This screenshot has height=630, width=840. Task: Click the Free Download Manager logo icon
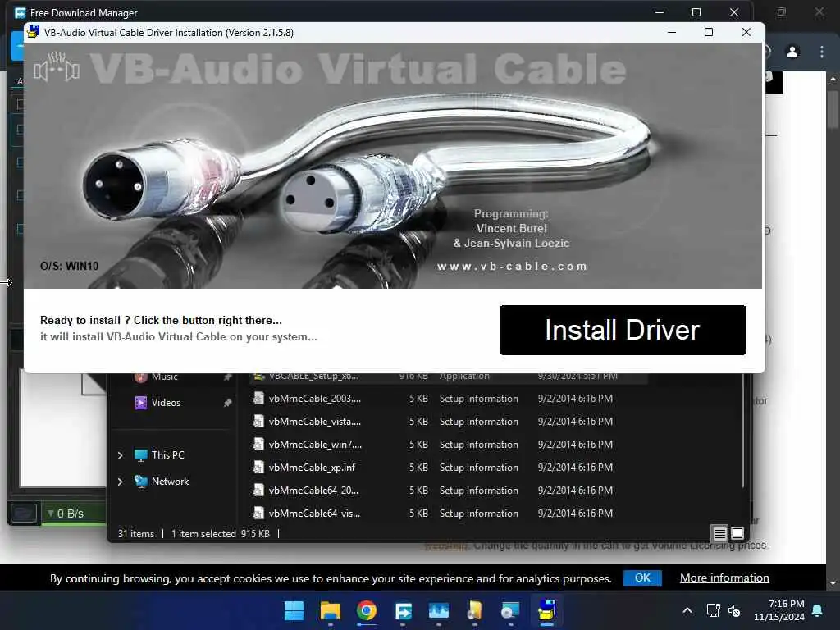point(21,12)
